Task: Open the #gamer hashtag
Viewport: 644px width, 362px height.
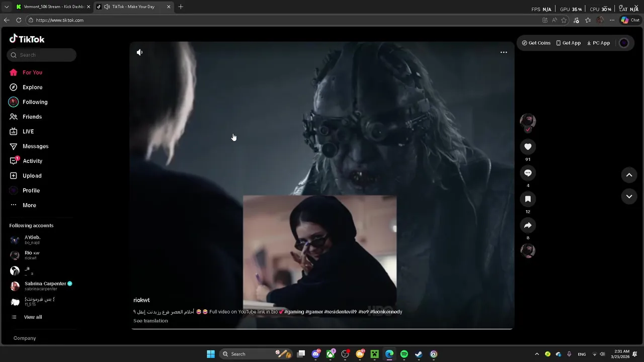Action: pos(314,312)
